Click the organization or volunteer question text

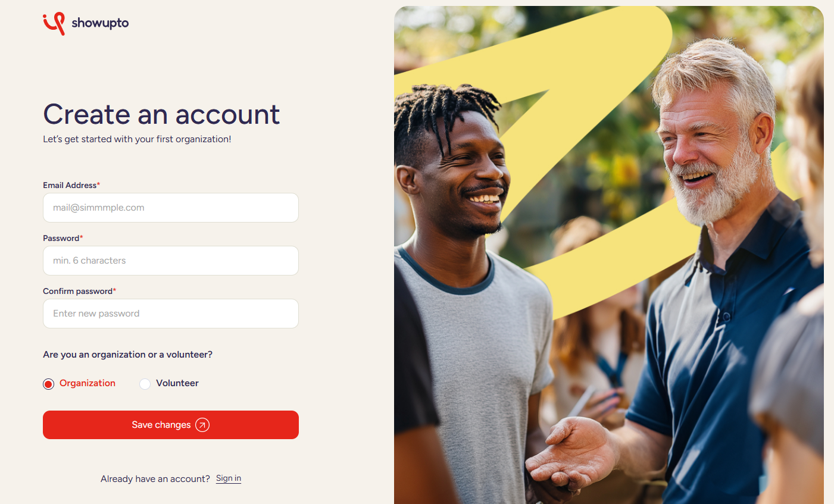point(127,355)
